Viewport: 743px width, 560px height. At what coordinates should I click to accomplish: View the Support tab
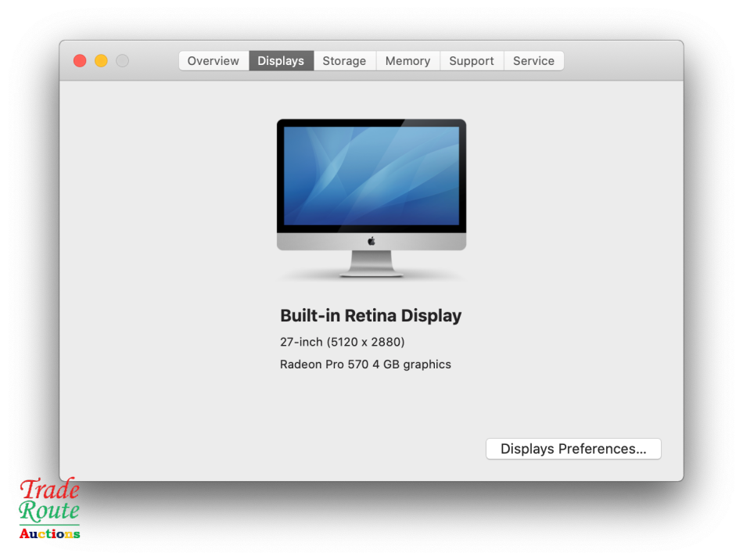tap(471, 60)
